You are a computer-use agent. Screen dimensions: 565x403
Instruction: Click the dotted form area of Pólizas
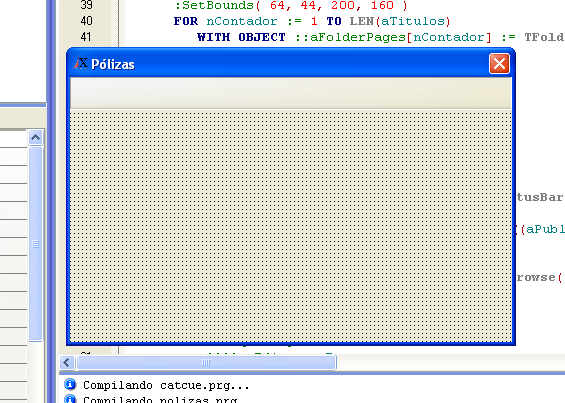tap(290, 226)
